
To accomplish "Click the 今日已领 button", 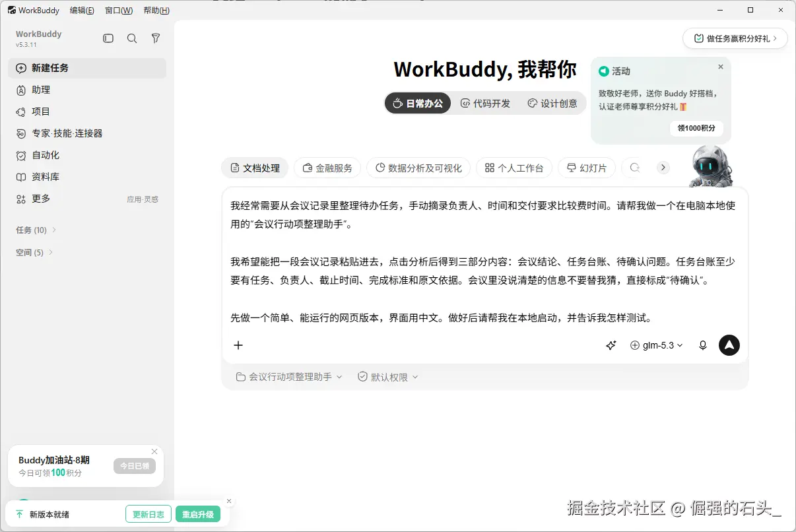I will (135, 466).
